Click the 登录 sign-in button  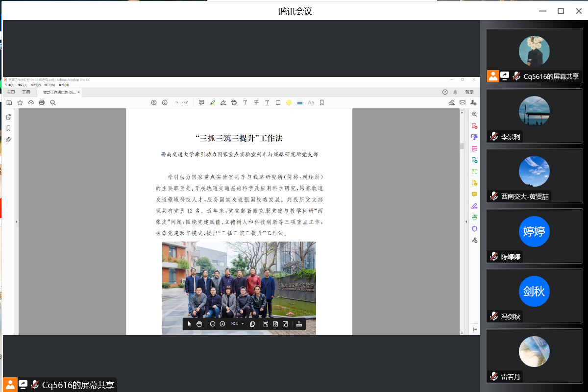(x=469, y=92)
